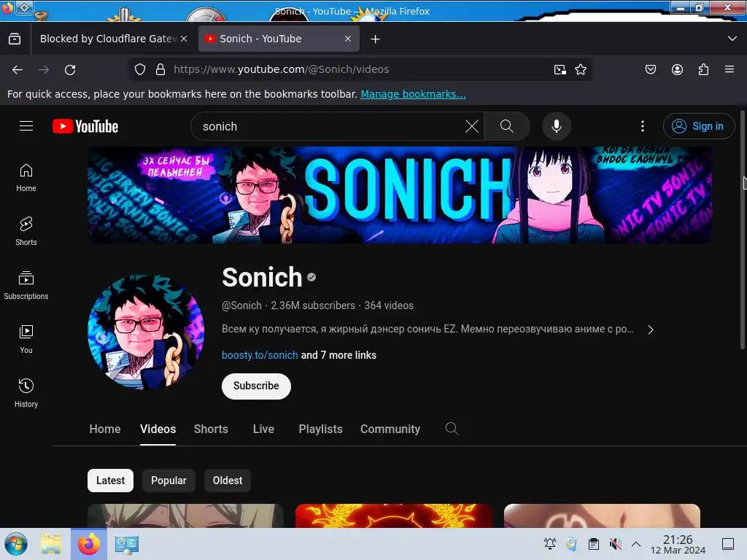Start voice search with the microphone icon
Screen dimensions: 747x560
556,126
